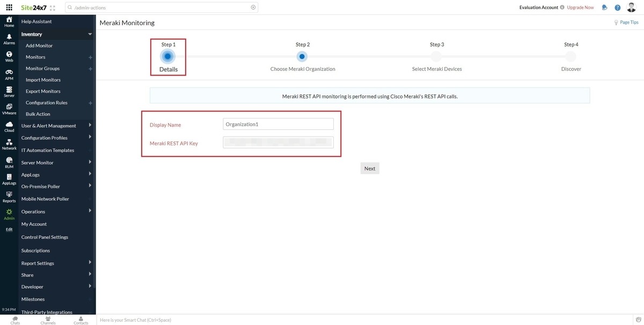
Task: Click the Step 2 Choose Meraki Organization marker
Action: click(303, 56)
